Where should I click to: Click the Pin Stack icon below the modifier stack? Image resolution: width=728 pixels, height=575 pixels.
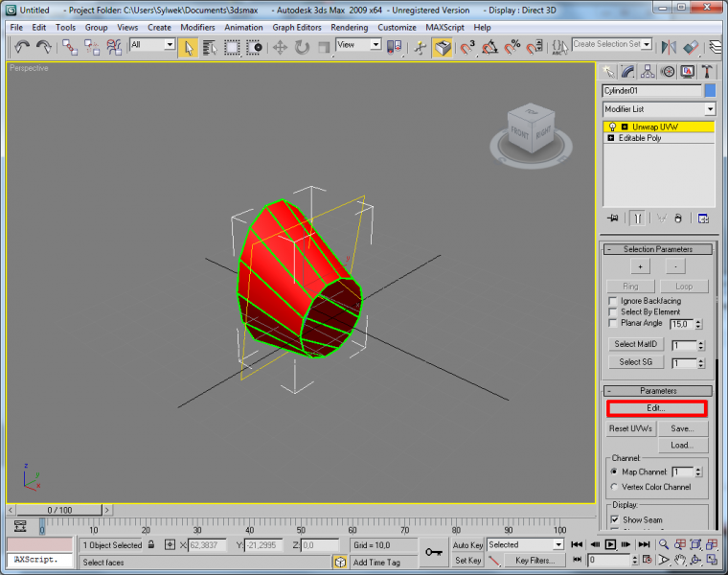point(612,218)
